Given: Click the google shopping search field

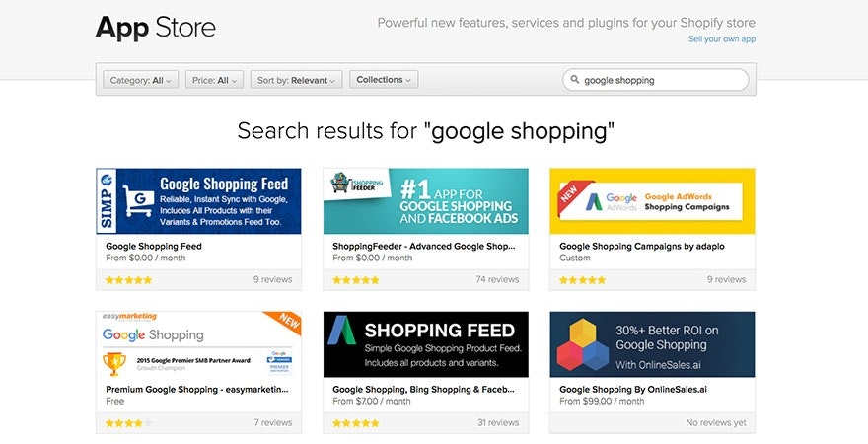Looking at the screenshot, I should click(x=661, y=80).
